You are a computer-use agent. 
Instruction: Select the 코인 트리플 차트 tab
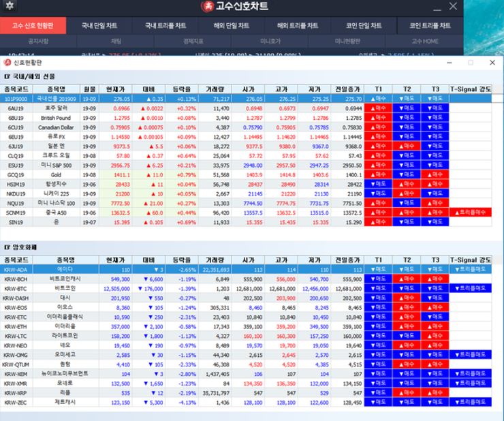click(x=430, y=26)
